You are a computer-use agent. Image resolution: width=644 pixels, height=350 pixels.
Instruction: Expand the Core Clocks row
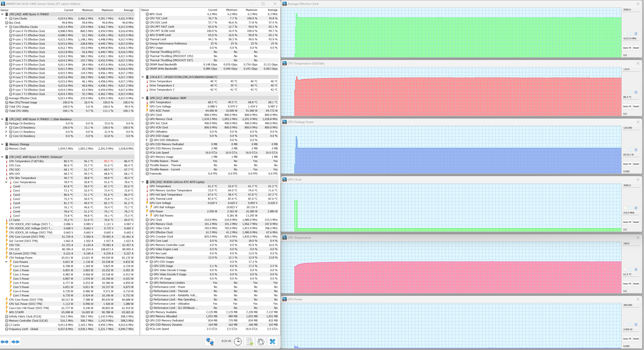6,18
